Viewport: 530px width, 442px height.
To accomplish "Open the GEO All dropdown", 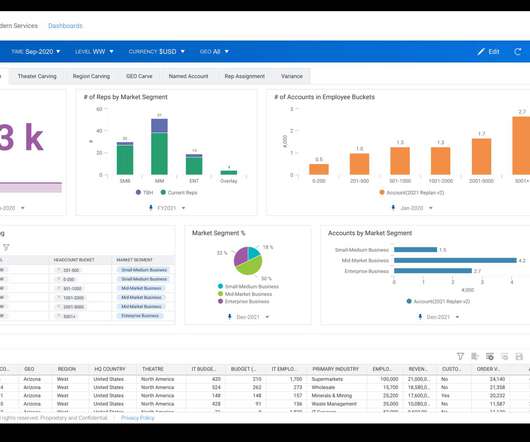I will tap(214, 52).
